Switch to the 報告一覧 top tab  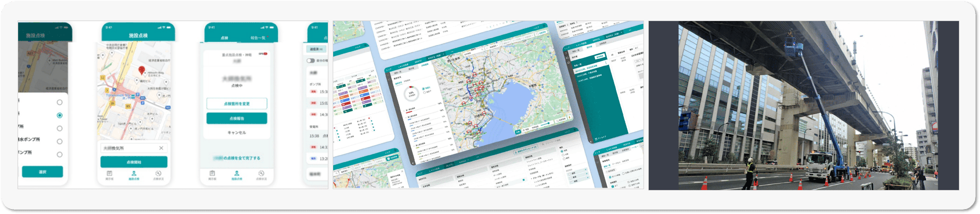pos(258,38)
